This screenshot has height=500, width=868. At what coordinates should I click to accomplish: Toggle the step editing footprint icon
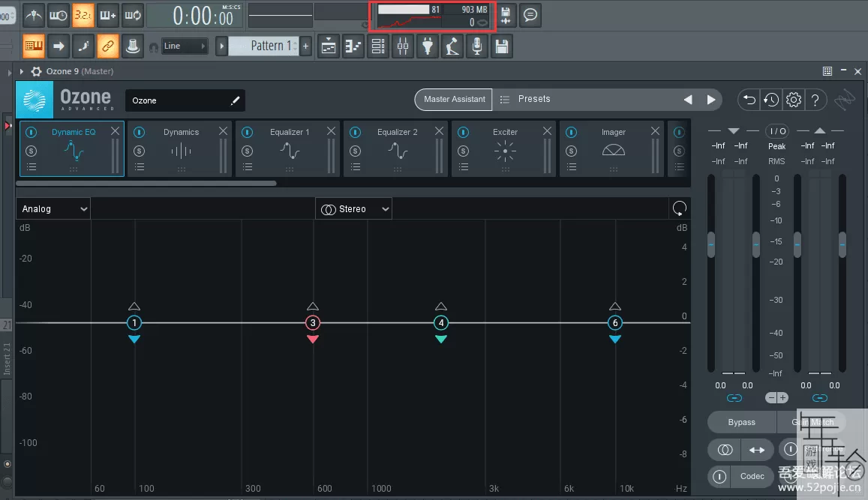click(83, 46)
